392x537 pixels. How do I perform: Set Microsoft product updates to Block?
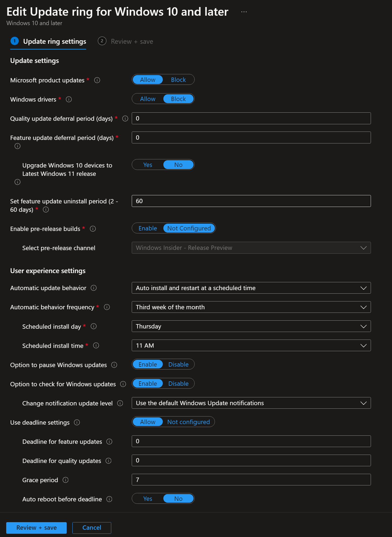[x=178, y=80]
